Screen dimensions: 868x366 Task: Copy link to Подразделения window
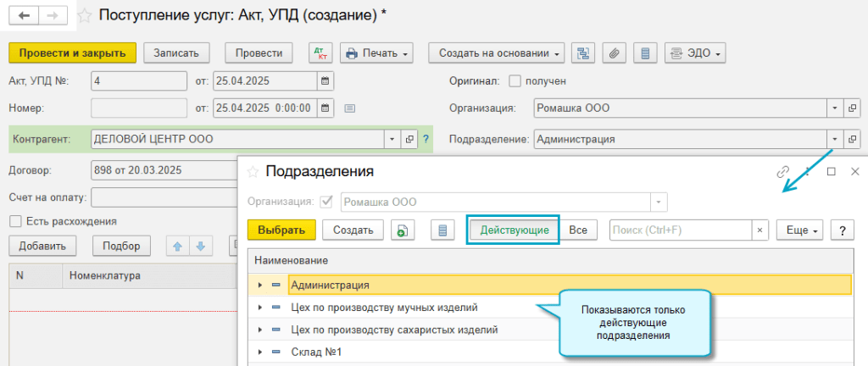click(x=782, y=171)
